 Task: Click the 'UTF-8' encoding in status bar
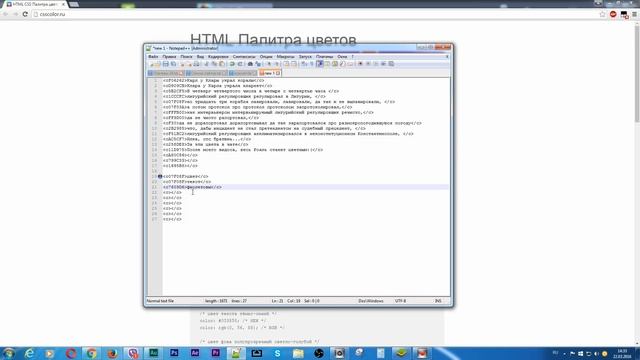400,301
